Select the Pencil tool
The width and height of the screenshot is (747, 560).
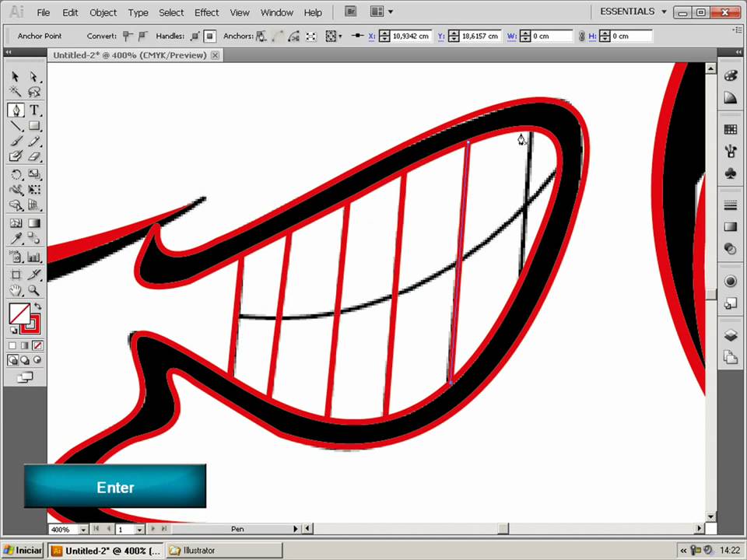coord(33,142)
